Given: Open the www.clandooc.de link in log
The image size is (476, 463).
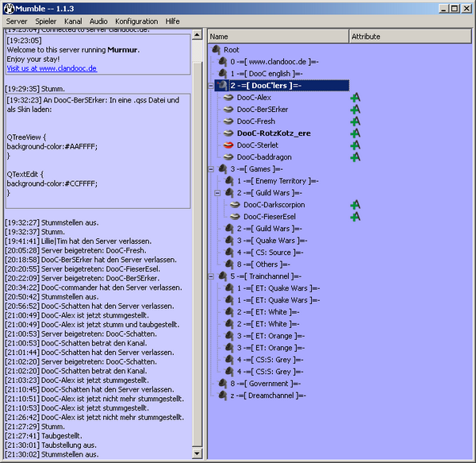Looking at the screenshot, I should pos(52,68).
